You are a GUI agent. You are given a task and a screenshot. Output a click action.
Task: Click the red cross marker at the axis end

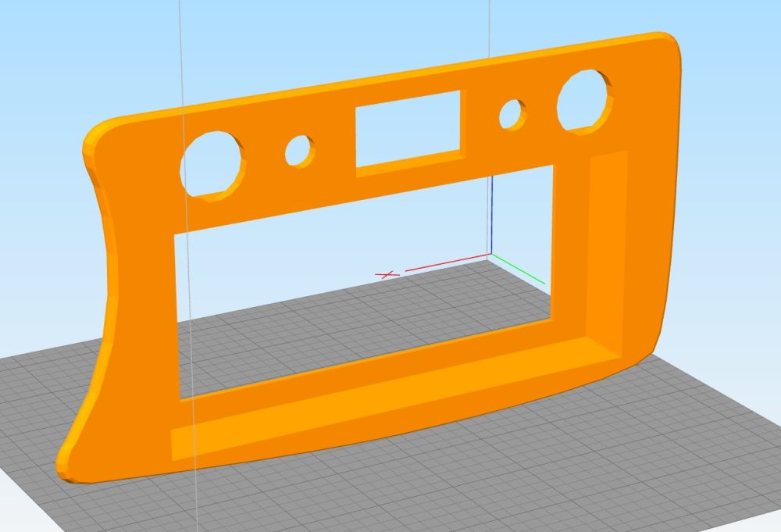[x=387, y=275]
